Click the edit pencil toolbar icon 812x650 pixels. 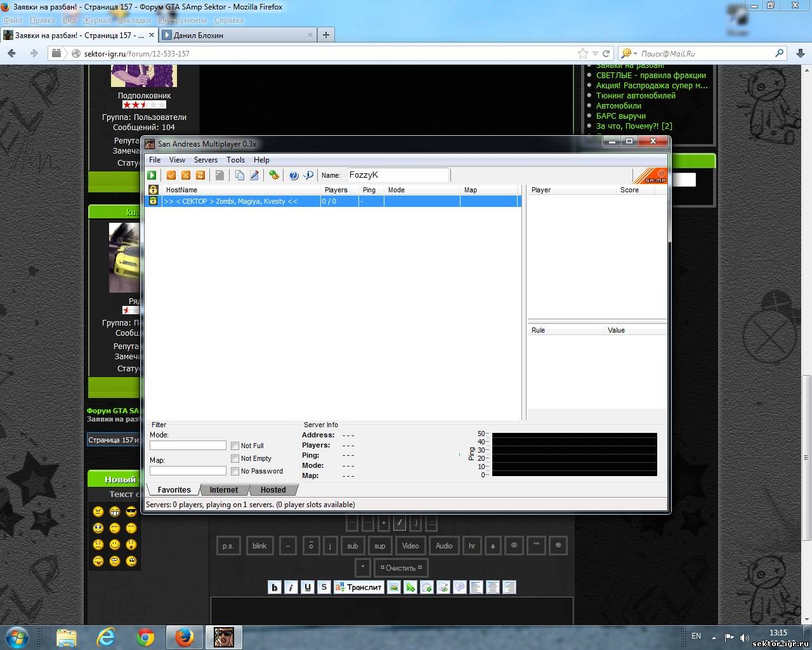click(254, 175)
